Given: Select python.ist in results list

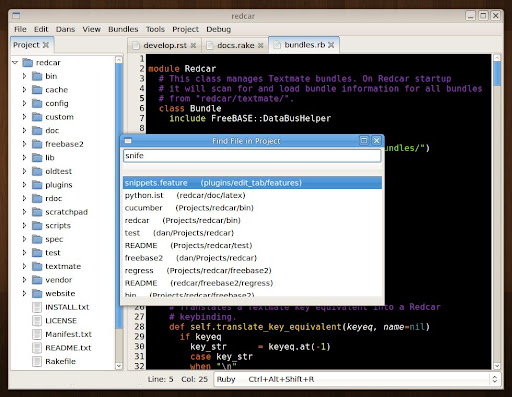Looking at the screenshot, I should [252, 195].
